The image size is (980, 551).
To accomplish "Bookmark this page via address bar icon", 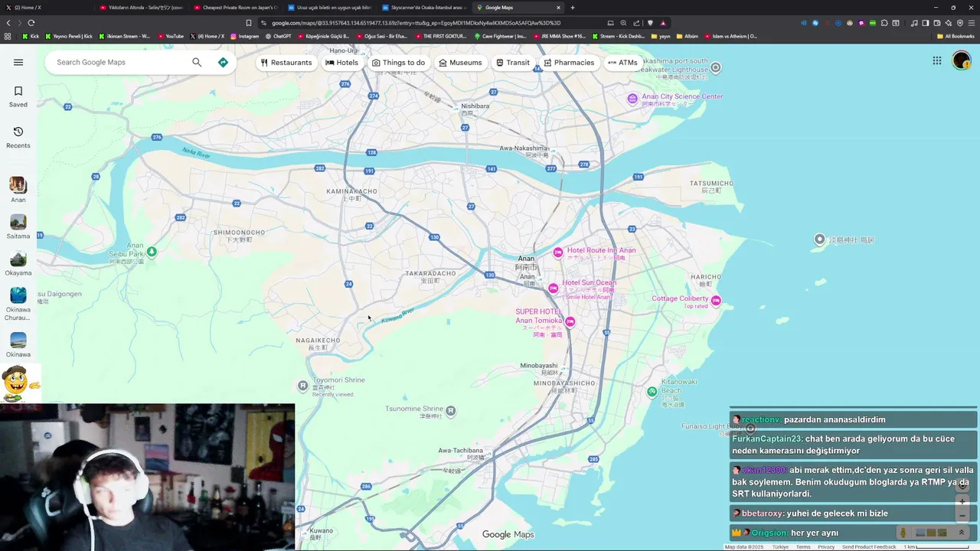I will [248, 23].
